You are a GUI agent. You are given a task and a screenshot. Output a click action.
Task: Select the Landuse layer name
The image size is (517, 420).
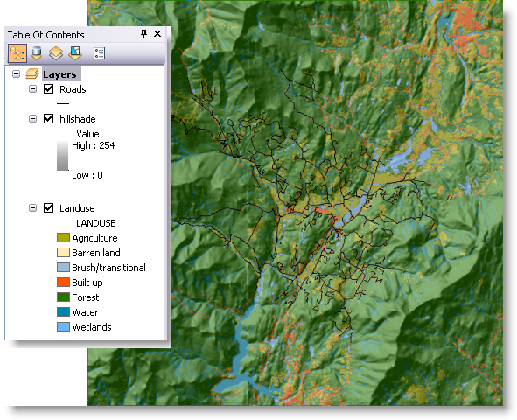pyautogui.click(x=77, y=208)
